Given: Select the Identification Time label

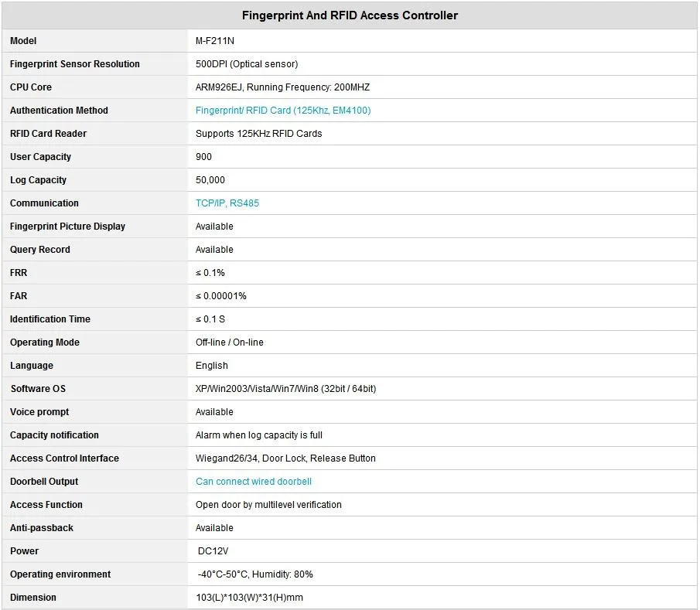Looking at the screenshot, I should point(50,319).
